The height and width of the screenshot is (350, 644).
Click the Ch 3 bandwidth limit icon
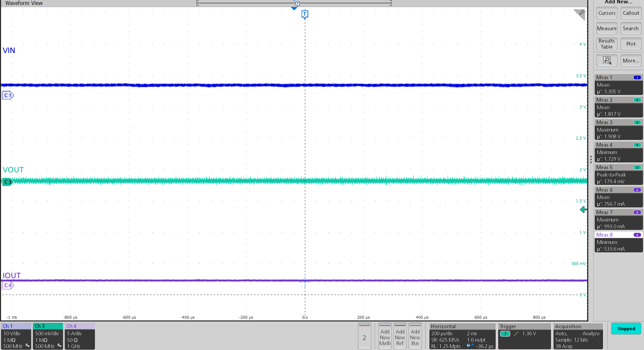coord(59,345)
